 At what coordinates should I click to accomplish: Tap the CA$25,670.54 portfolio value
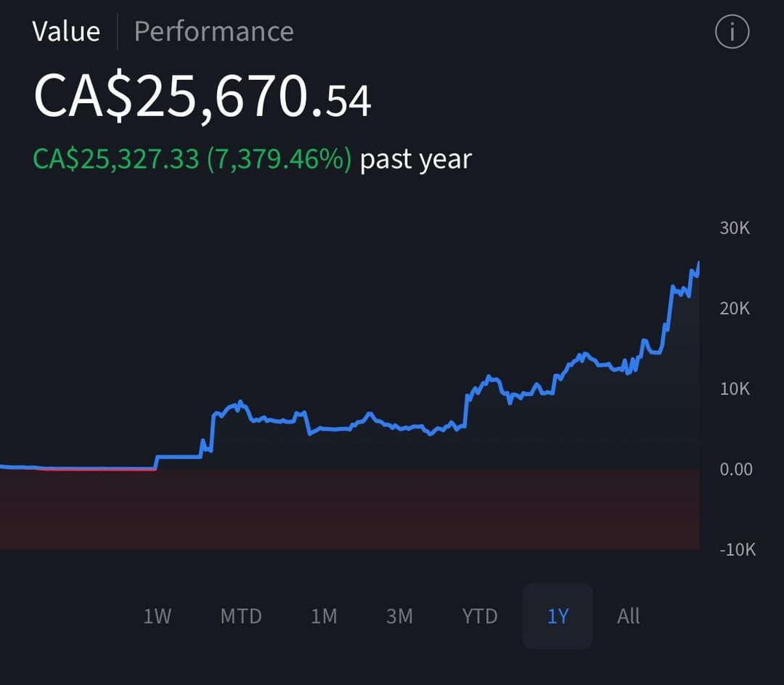tap(202, 97)
